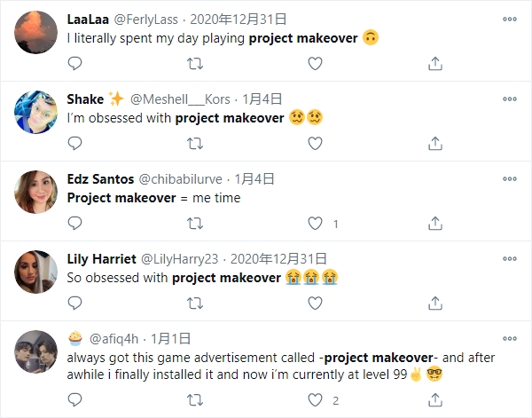This screenshot has height=418, width=532.
Task: Share Shake's tweet
Action: pyautogui.click(x=435, y=143)
